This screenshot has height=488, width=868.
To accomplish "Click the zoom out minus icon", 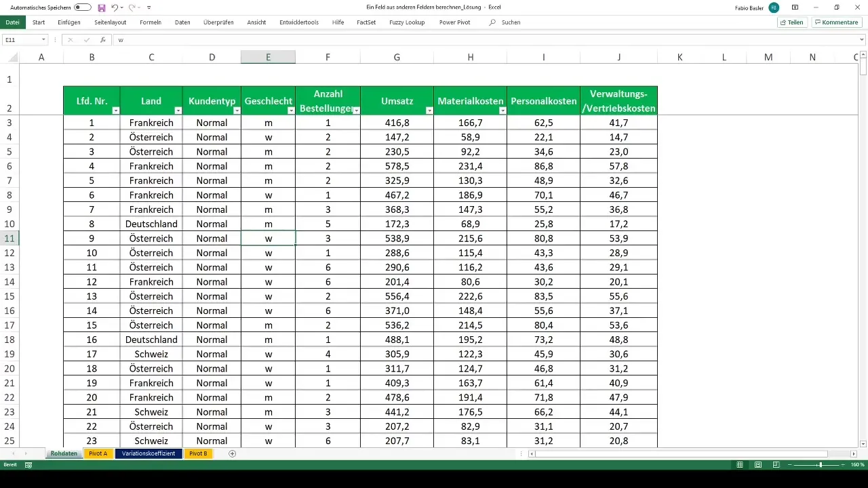I will pos(790,465).
